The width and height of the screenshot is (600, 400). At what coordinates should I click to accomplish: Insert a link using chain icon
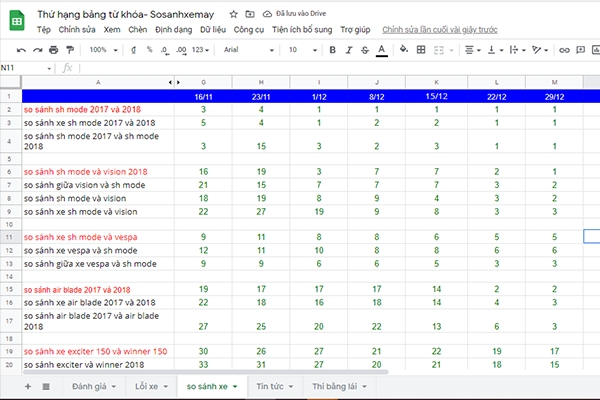pyautogui.click(x=564, y=50)
